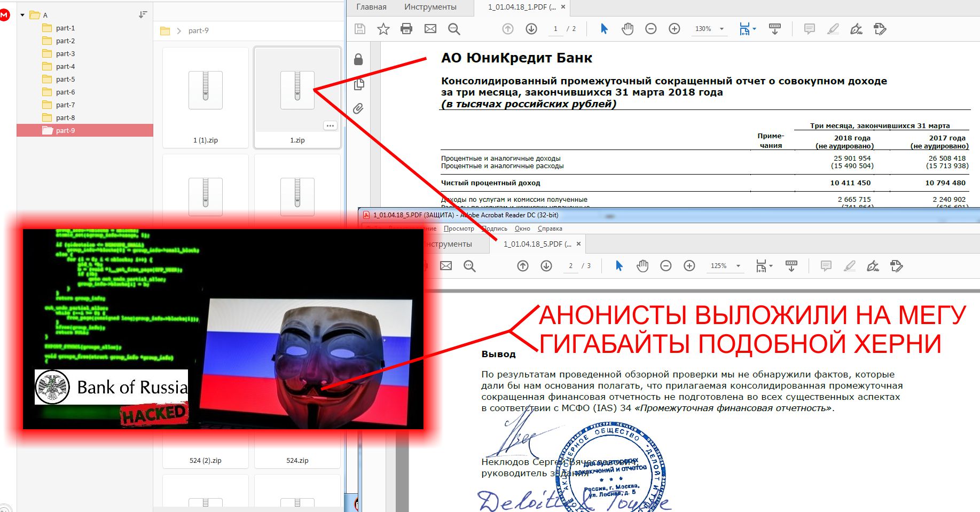Select the highlighter tool in 1_01.04.18_1.PDF window
This screenshot has height=512, width=980.
833,29
